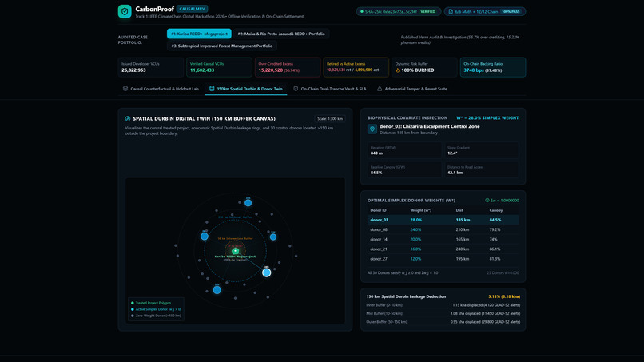
Task: Select the blue donor node left of center
Action: point(204,237)
